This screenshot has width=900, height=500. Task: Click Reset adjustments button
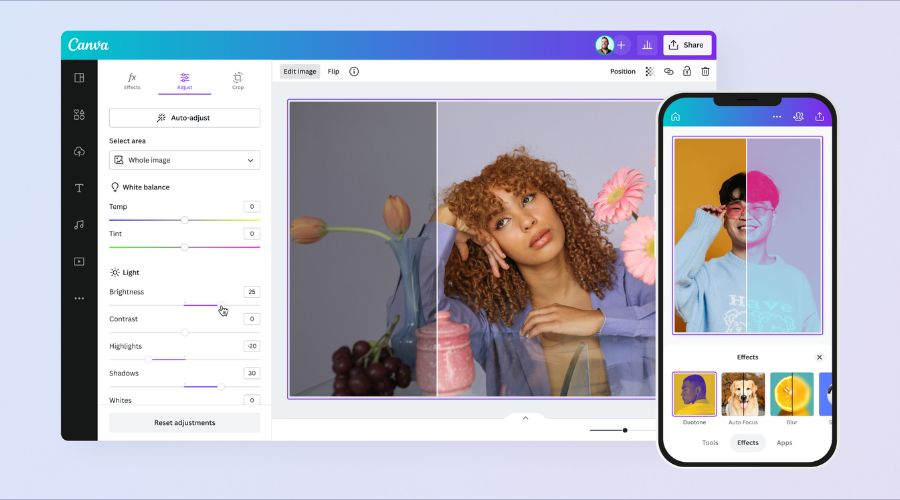point(184,423)
